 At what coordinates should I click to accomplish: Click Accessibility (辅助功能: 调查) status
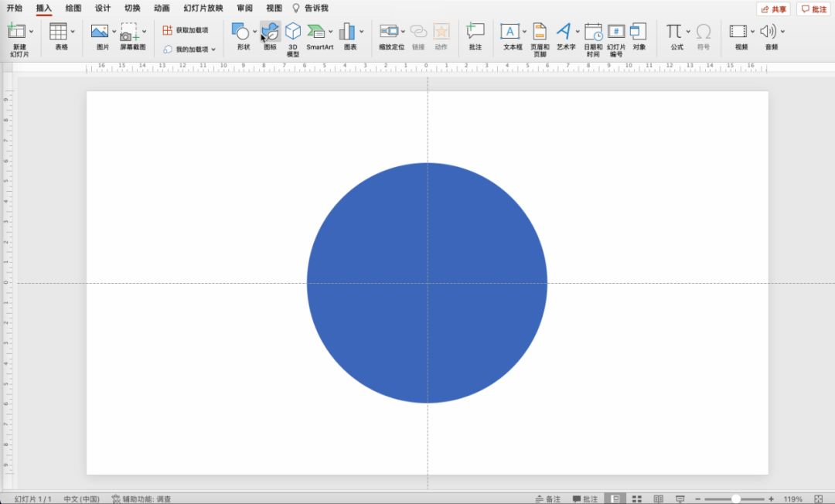click(x=141, y=499)
